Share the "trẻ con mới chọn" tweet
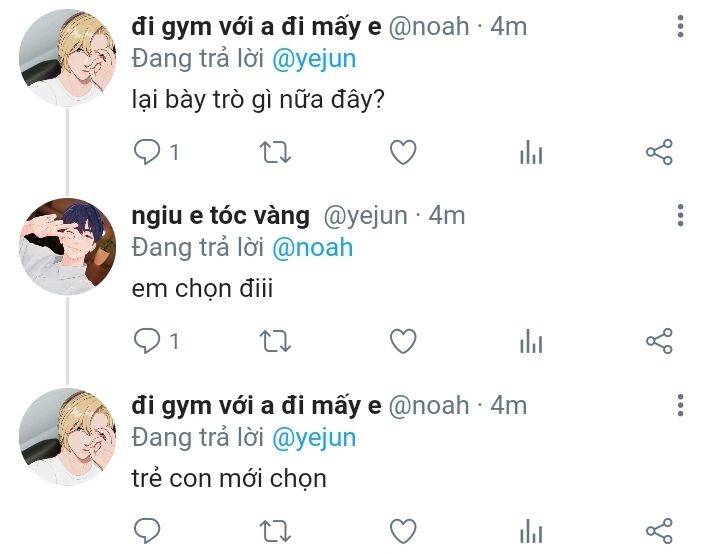 coord(659,531)
